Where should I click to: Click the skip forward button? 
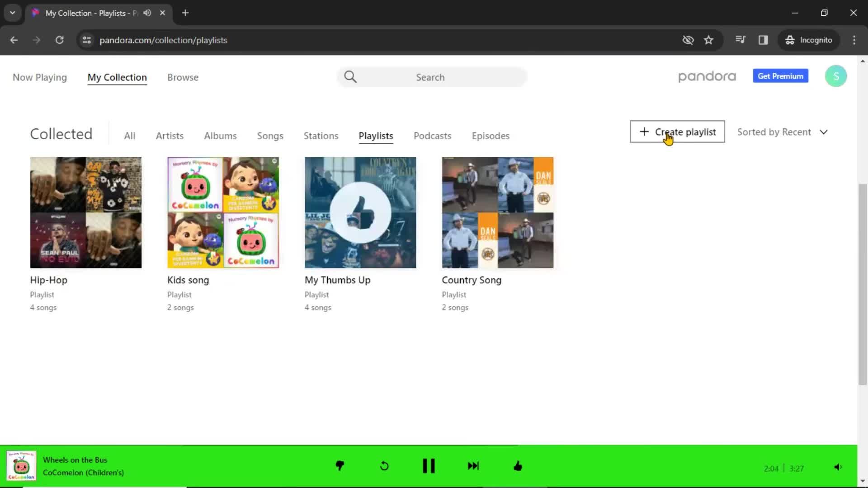coord(473,465)
